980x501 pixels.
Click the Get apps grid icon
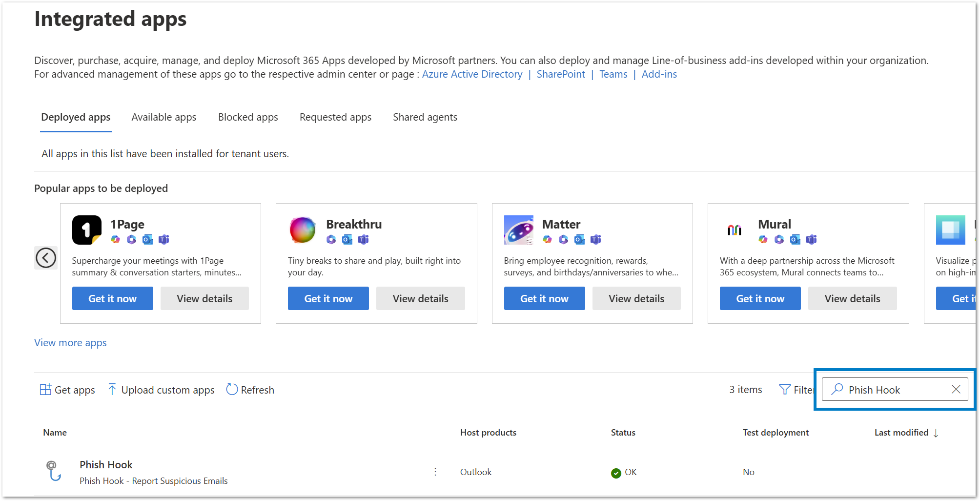coord(45,389)
